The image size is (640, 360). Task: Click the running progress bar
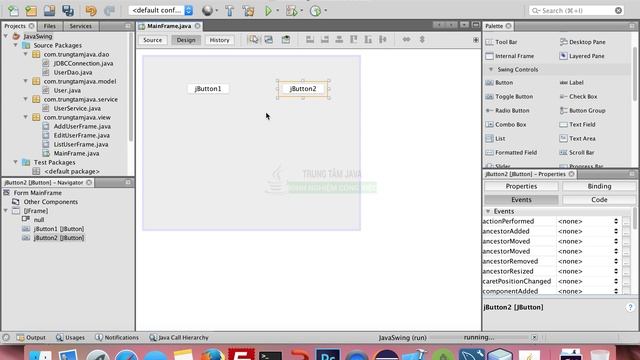(x=480, y=338)
